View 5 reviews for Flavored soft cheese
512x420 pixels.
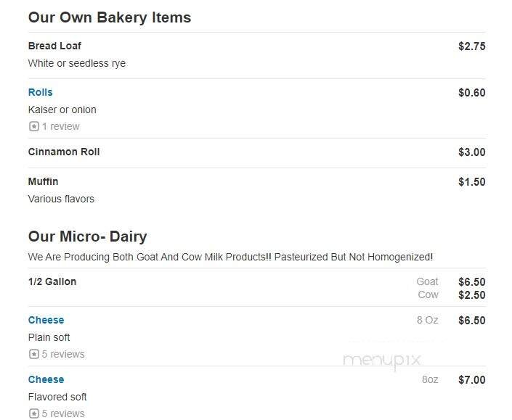[x=62, y=413]
